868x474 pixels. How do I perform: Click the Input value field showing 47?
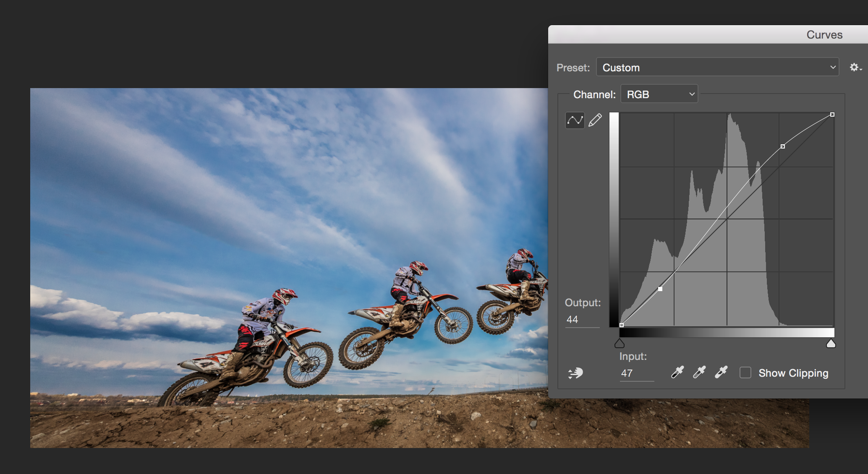(636, 373)
